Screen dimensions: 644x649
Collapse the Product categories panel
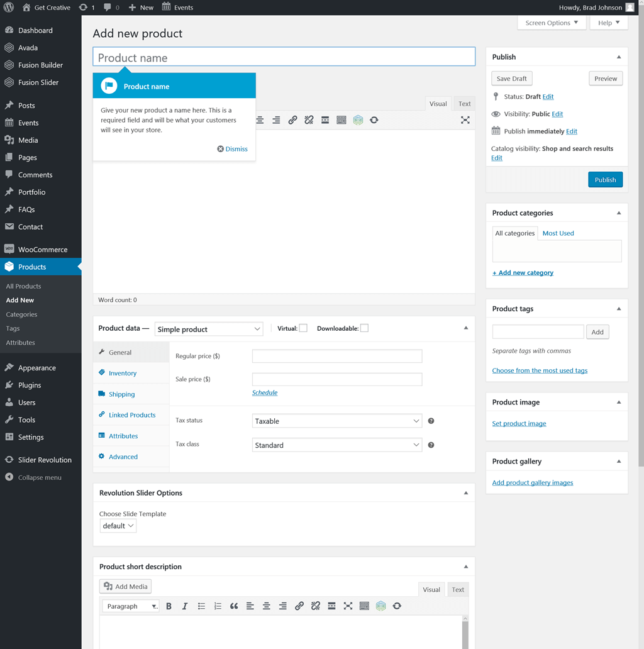[619, 213]
